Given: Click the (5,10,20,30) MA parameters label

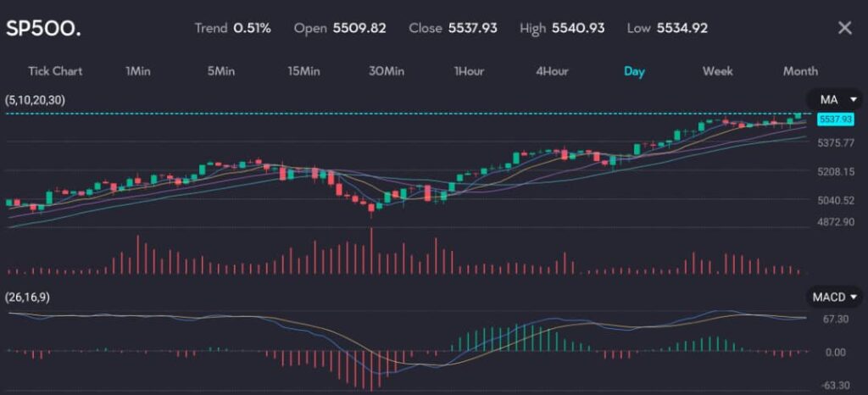Looking at the screenshot, I should (35, 100).
